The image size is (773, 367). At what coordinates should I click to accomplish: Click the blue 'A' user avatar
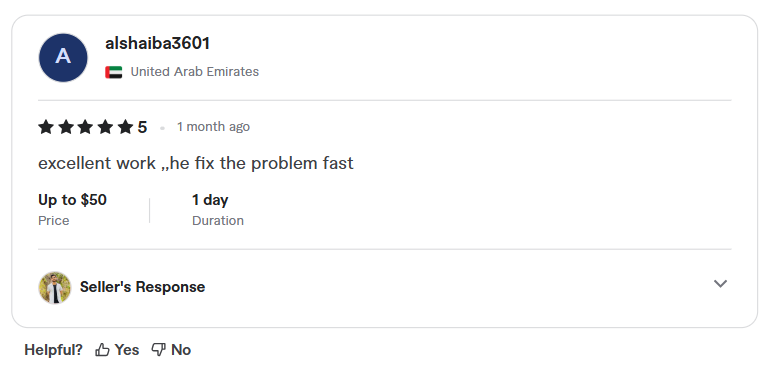(63, 58)
